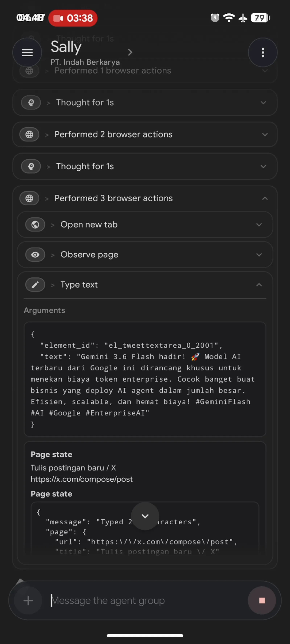Collapse the Type text details

(259, 285)
